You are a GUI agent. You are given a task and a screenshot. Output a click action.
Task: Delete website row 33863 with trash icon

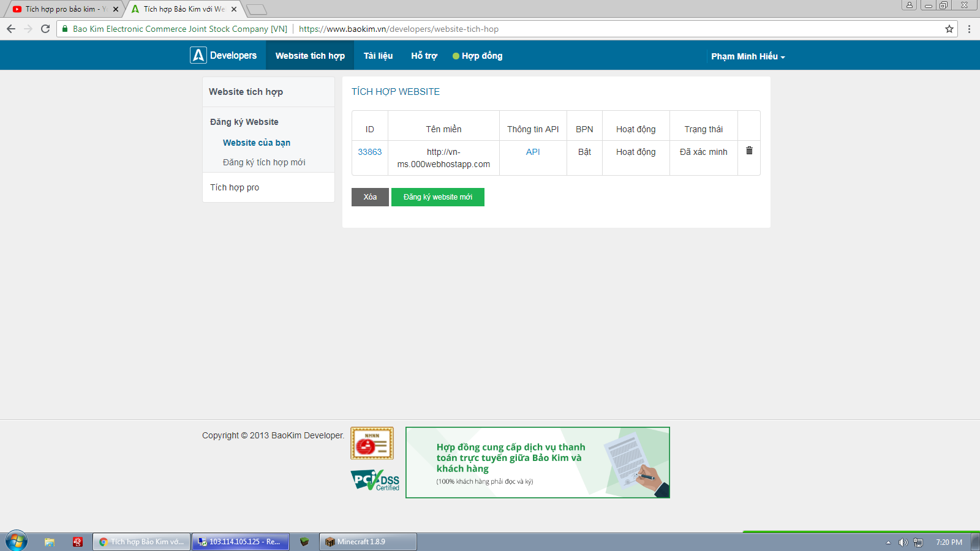pos(749,151)
